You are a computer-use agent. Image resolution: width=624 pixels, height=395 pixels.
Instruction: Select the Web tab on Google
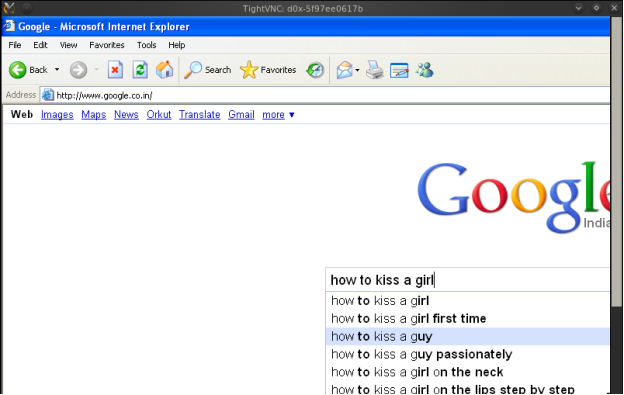pyautogui.click(x=22, y=115)
